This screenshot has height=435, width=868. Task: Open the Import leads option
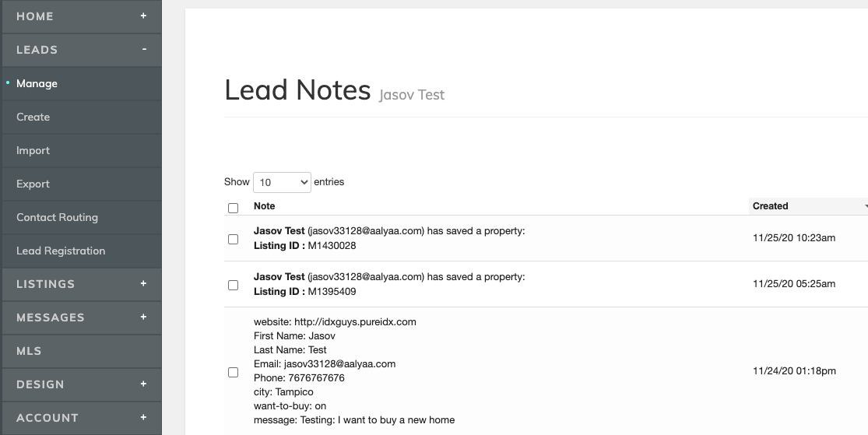pyautogui.click(x=33, y=150)
